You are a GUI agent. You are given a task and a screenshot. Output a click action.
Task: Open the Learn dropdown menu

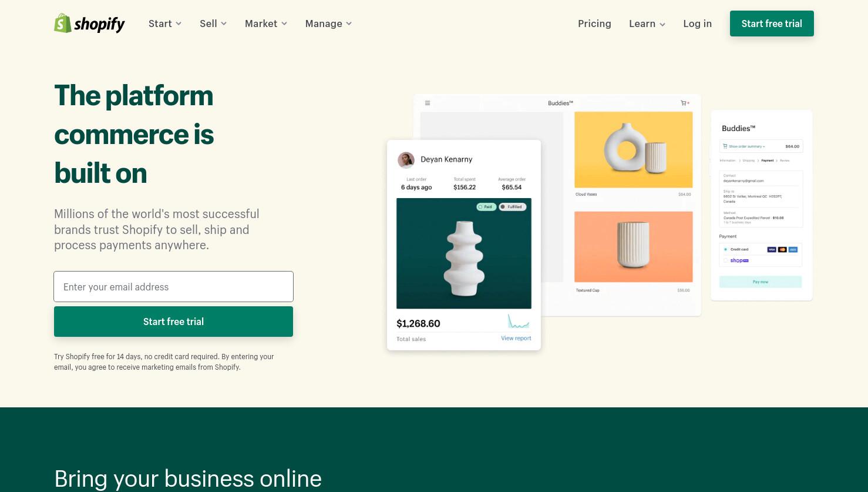(x=647, y=24)
